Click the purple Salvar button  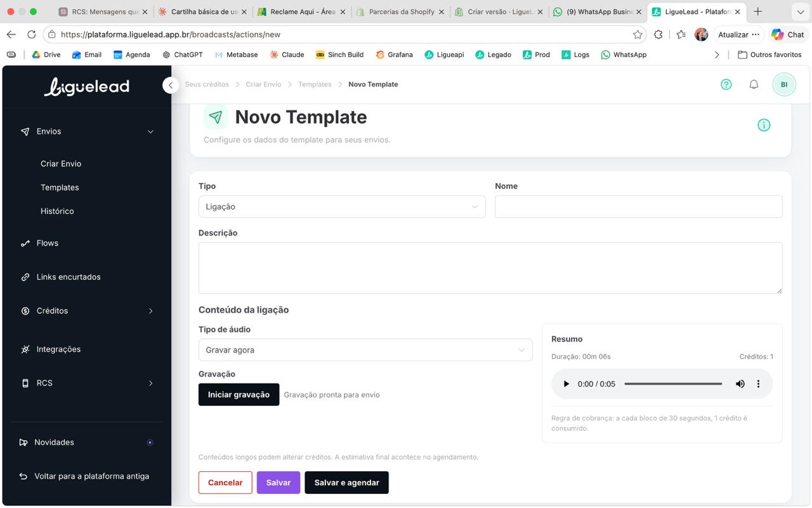pyautogui.click(x=278, y=483)
